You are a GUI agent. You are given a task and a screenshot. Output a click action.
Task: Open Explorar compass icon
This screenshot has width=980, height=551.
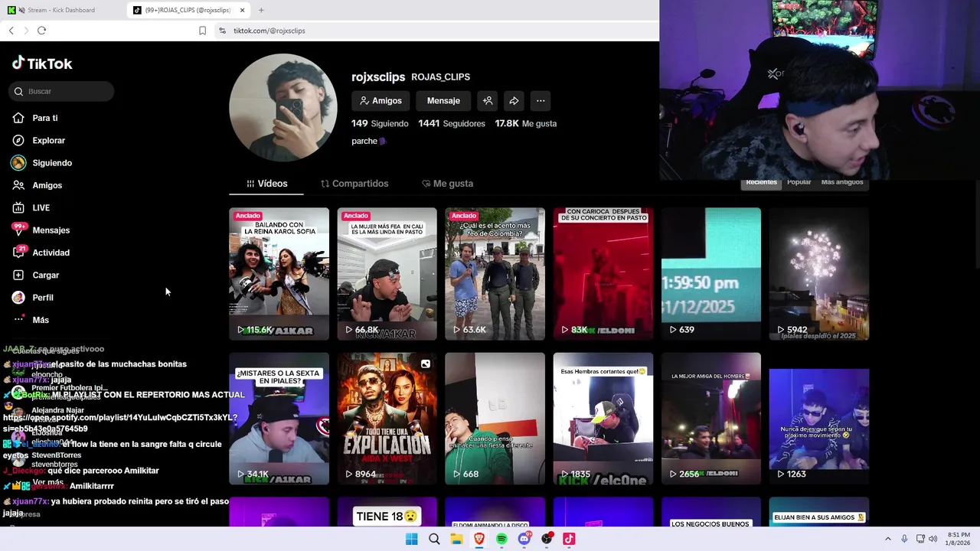point(18,140)
